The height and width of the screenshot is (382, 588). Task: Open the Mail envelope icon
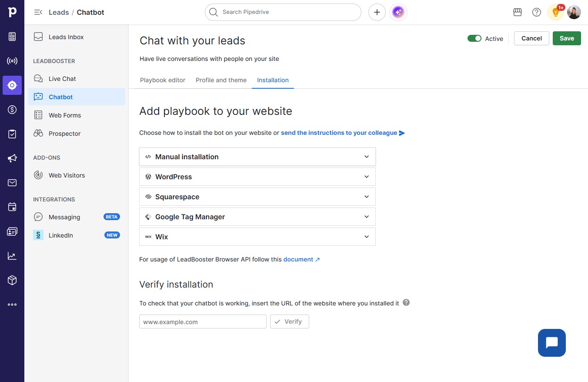coord(12,183)
